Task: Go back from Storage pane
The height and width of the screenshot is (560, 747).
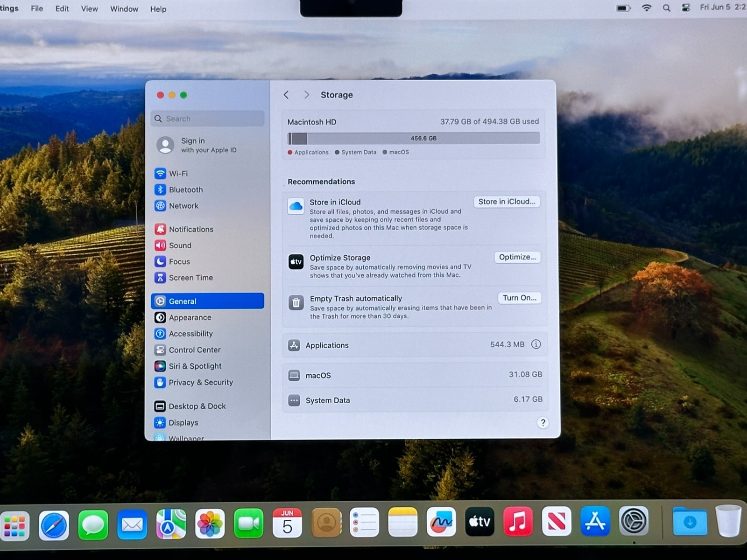Action: pyautogui.click(x=286, y=95)
